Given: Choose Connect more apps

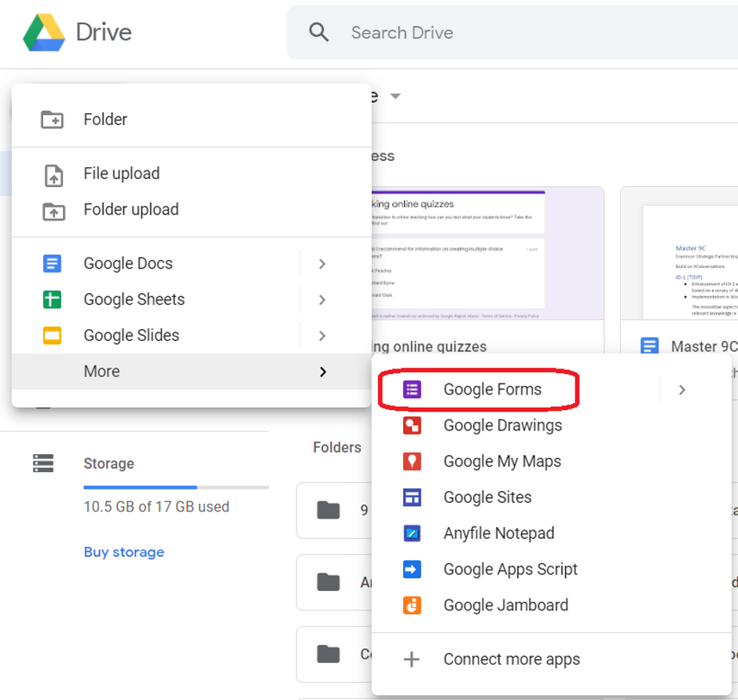Looking at the screenshot, I should [552, 659].
